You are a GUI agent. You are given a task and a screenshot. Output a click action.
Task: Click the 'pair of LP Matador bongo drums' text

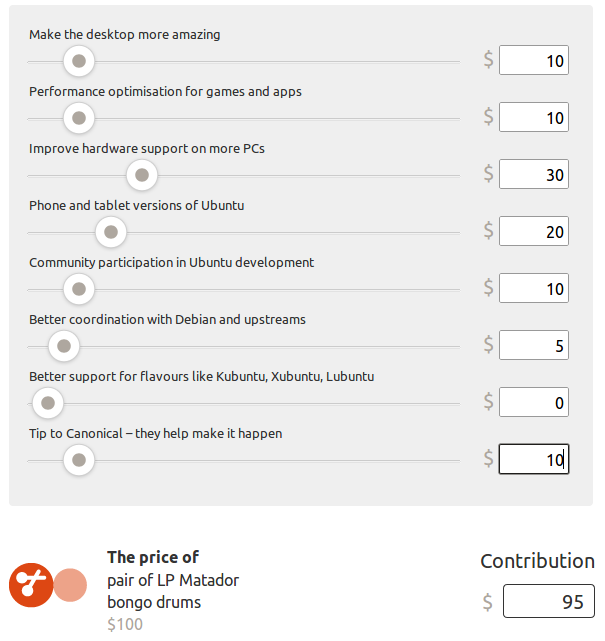point(173,591)
